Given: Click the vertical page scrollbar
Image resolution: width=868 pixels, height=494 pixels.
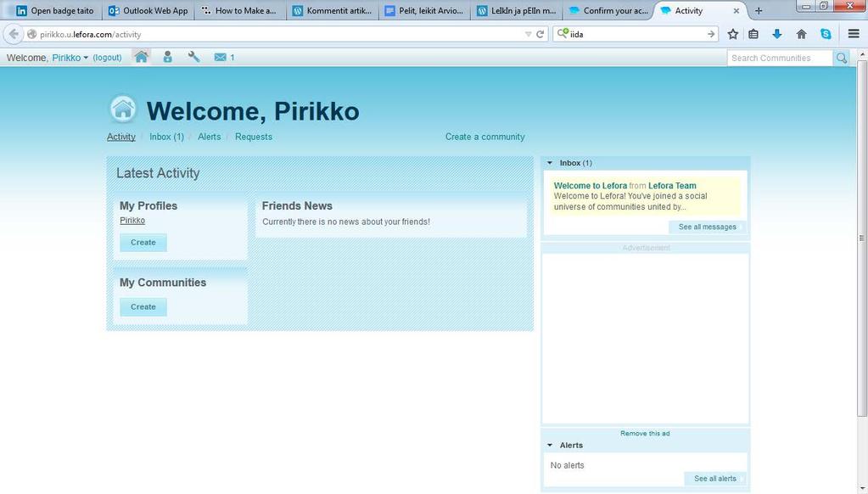Looking at the screenshot, I should point(861,239).
